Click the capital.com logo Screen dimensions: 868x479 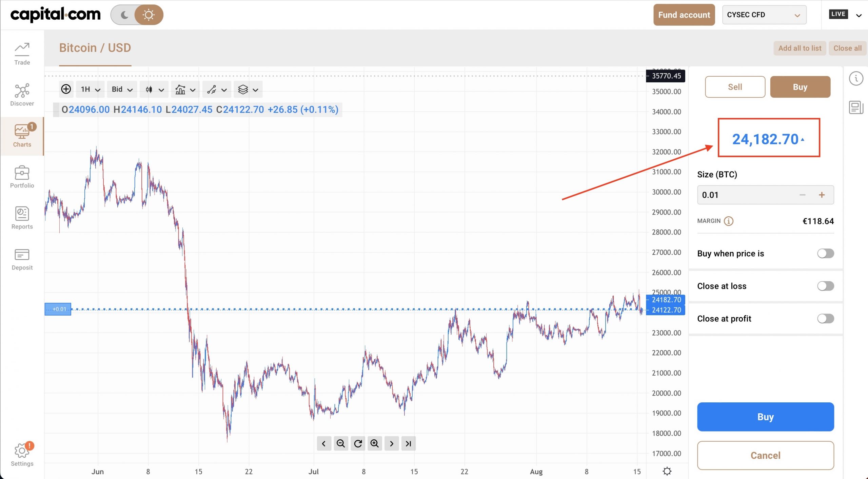click(x=56, y=15)
